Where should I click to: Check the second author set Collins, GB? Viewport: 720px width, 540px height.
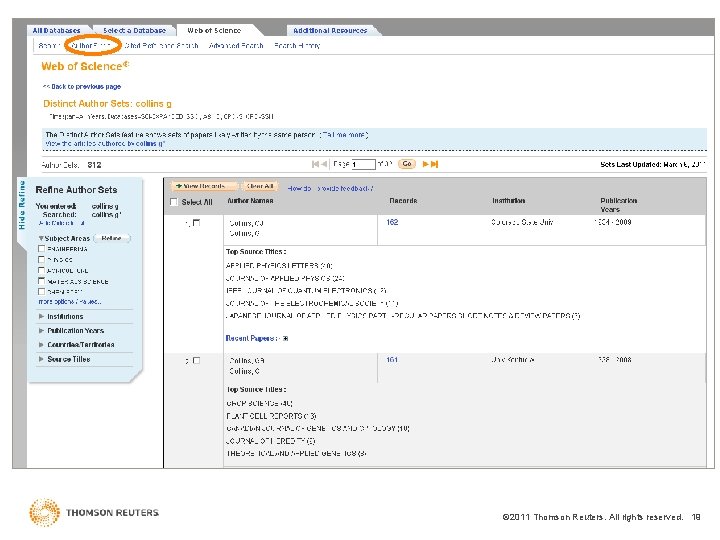pyautogui.click(x=197, y=360)
